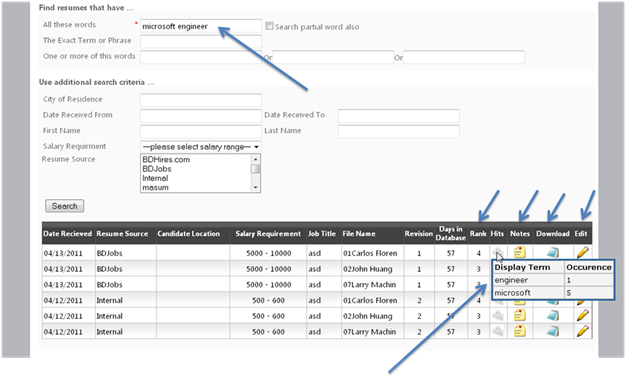Sort by Date Recieved column header

click(x=67, y=234)
